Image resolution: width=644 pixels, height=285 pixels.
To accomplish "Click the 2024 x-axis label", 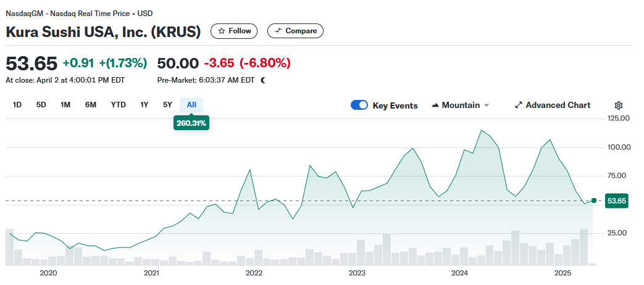I will point(459,273).
